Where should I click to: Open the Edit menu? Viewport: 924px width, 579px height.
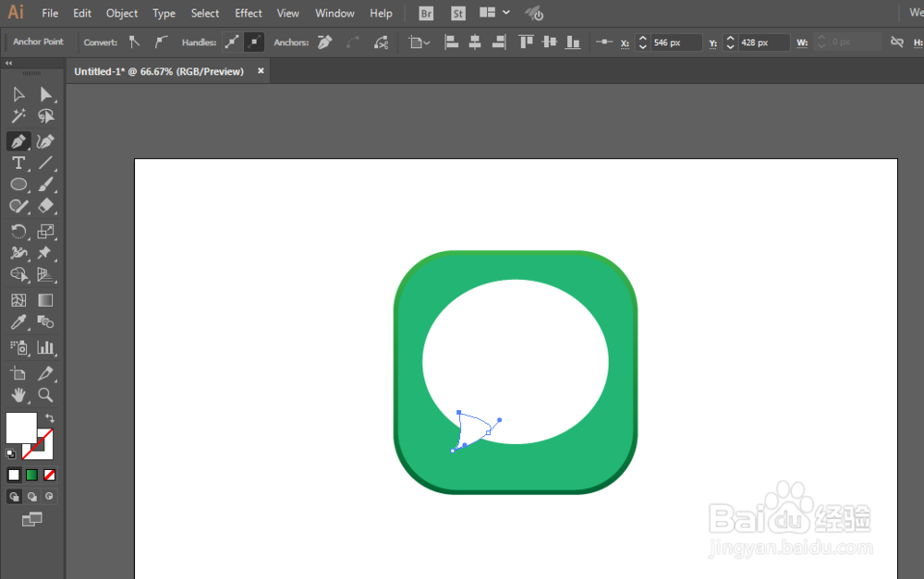pyautogui.click(x=82, y=13)
